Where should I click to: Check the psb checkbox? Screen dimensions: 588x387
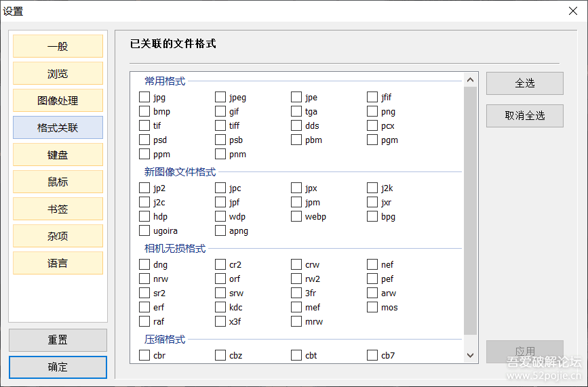[220, 140]
